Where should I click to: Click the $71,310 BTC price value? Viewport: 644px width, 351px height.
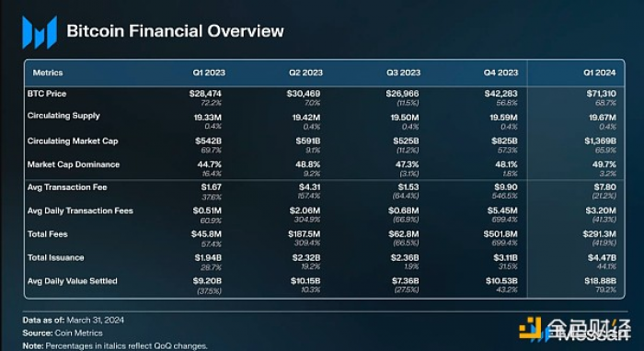point(602,94)
